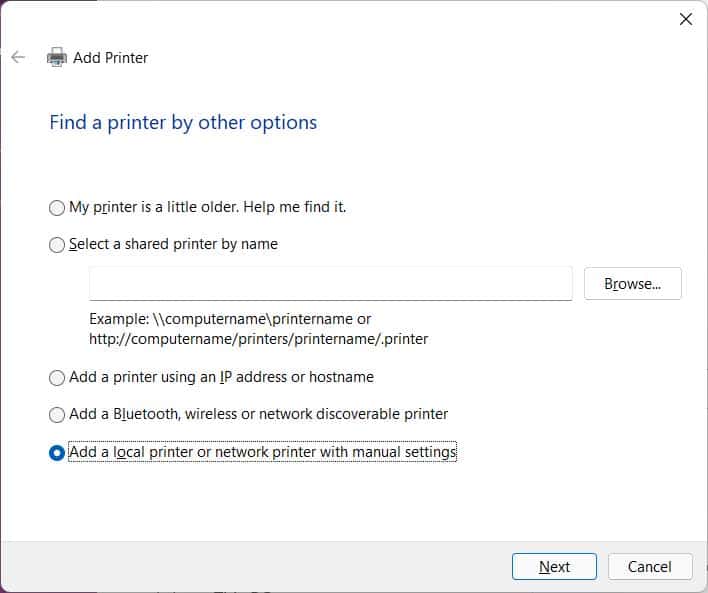This screenshot has width=708, height=593.
Task: Click the 'Find a printer by other options' heading
Action: [183, 122]
